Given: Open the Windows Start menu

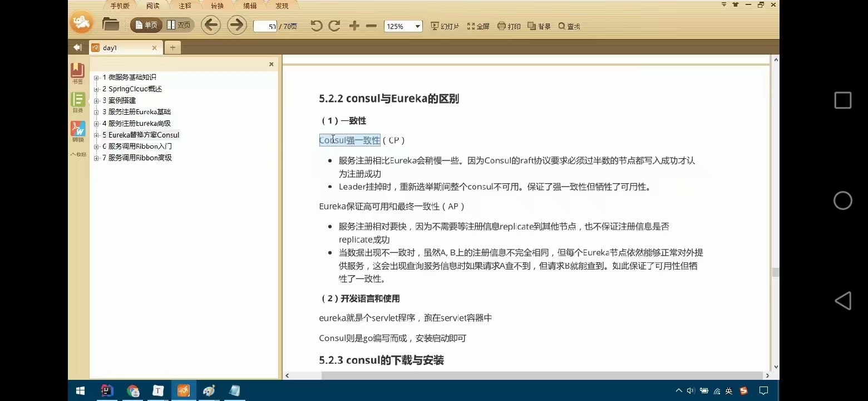Looking at the screenshot, I should [x=80, y=391].
